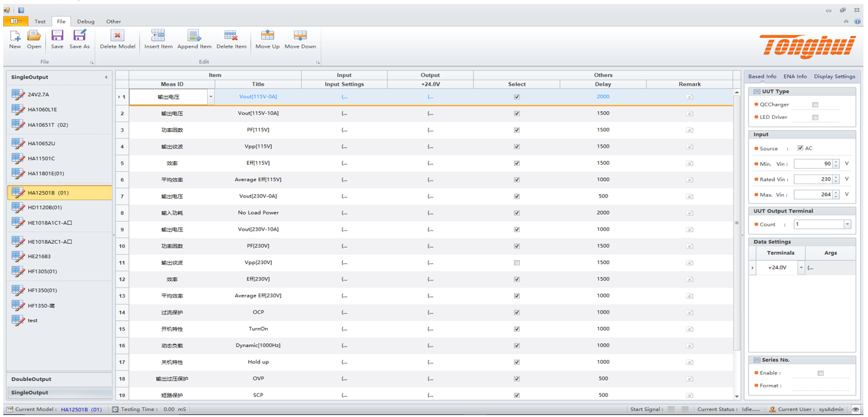This screenshot has height=417, width=868.
Task: Open the UUT Output Terminal Count dropdown
Action: (847, 224)
